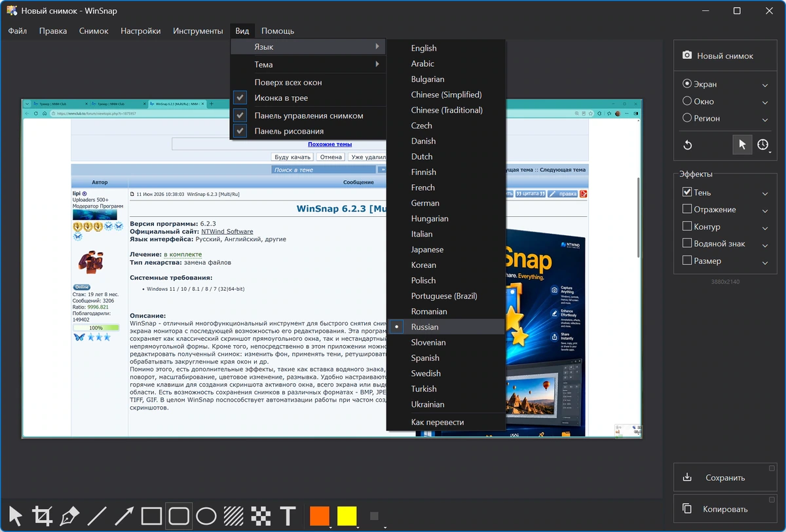This screenshot has height=532, width=786.
Task: Expand the Контур settings chevron
Action: [x=765, y=228]
